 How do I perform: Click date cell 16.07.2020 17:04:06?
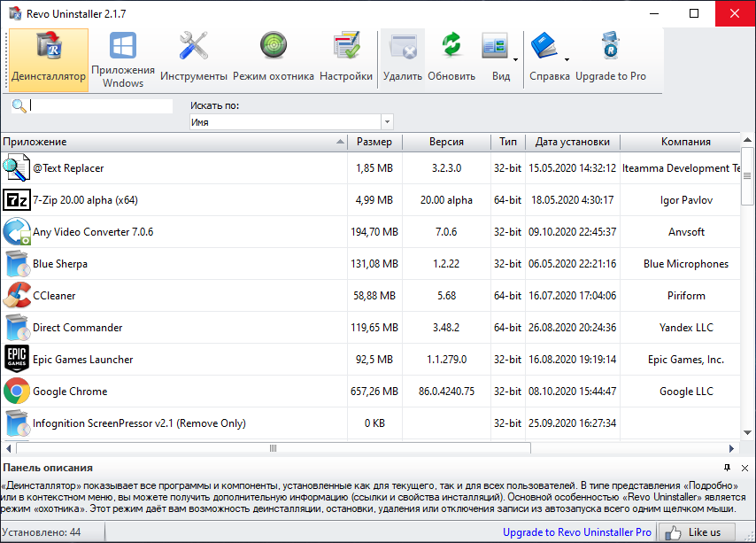pyautogui.click(x=572, y=296)
